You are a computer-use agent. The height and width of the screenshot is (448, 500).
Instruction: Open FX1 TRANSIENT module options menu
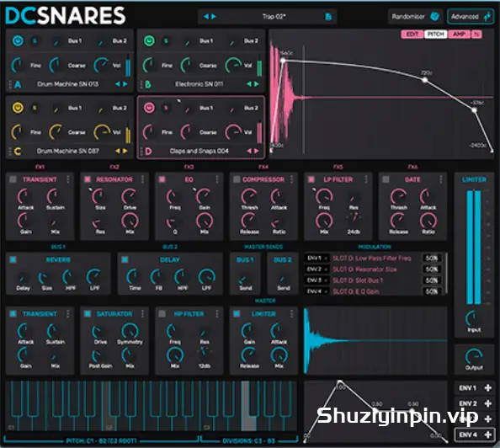tap(68, 179)
